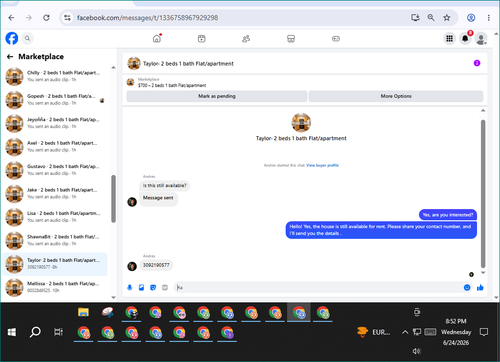This screenshot has width=500, height=362.
Task: Open the browser zoom magnifier icon
Action: coord(431,18)
